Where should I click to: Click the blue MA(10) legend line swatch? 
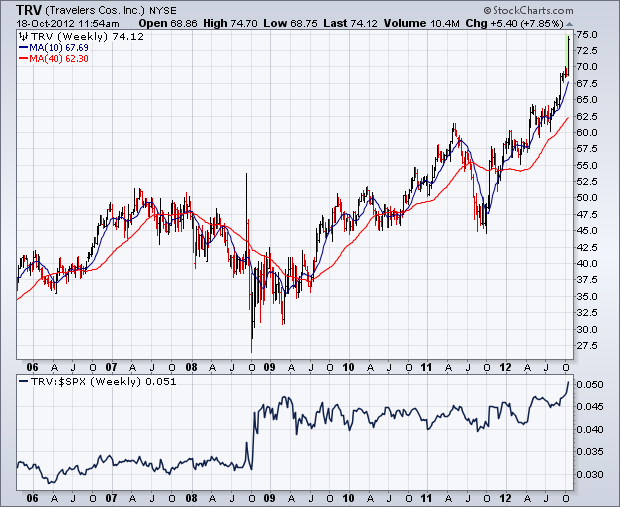[x=23, y=48]
